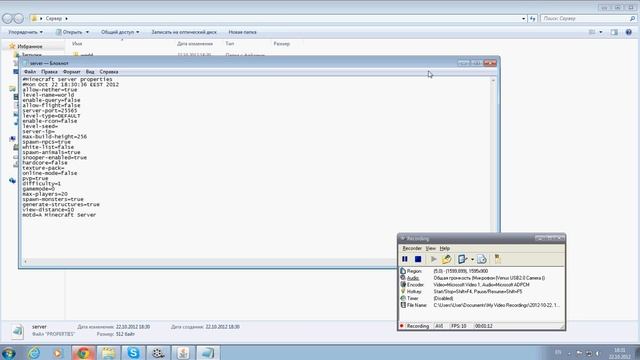The height and width of the screenshot is (360, 640).
Task: Click the Skype taskbar icon
Action: tap(133, 353)
